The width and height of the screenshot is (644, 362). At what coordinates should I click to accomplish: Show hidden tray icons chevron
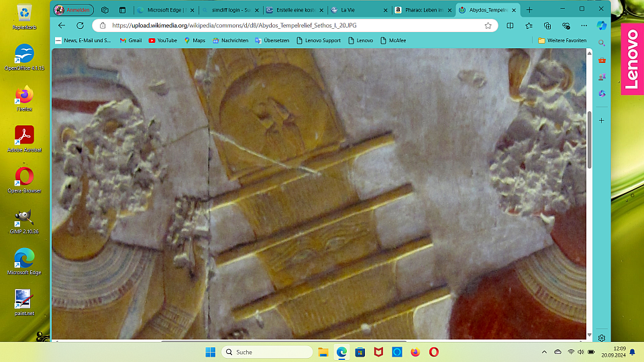point(544,352)
